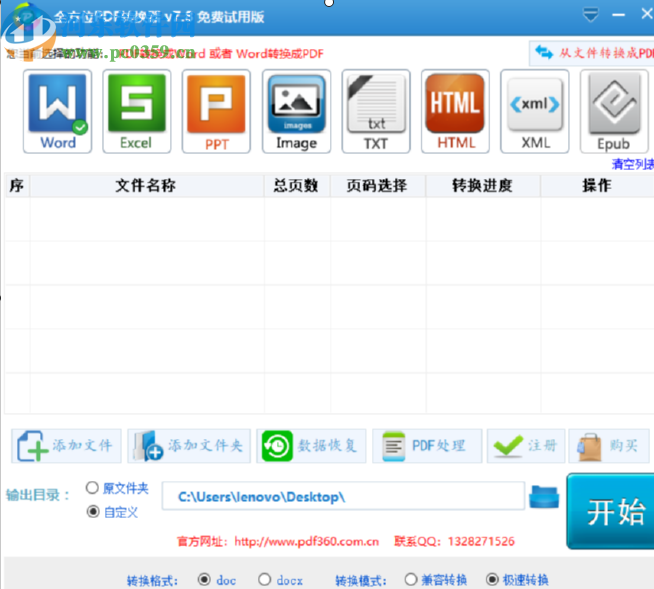654x589 pixels.
Task: Choose the HTML conversion icon
Action: point(455,111)
